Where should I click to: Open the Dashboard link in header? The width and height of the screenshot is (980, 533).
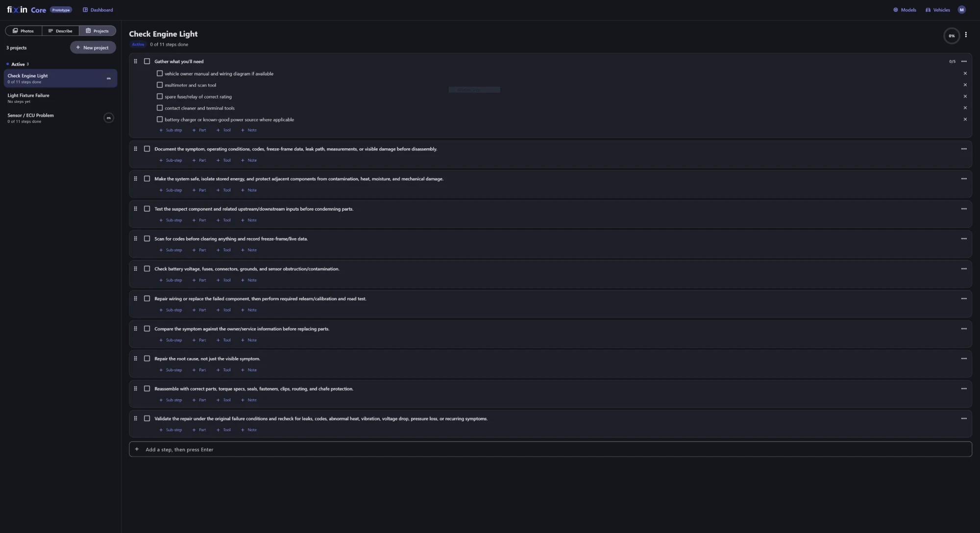98,10
